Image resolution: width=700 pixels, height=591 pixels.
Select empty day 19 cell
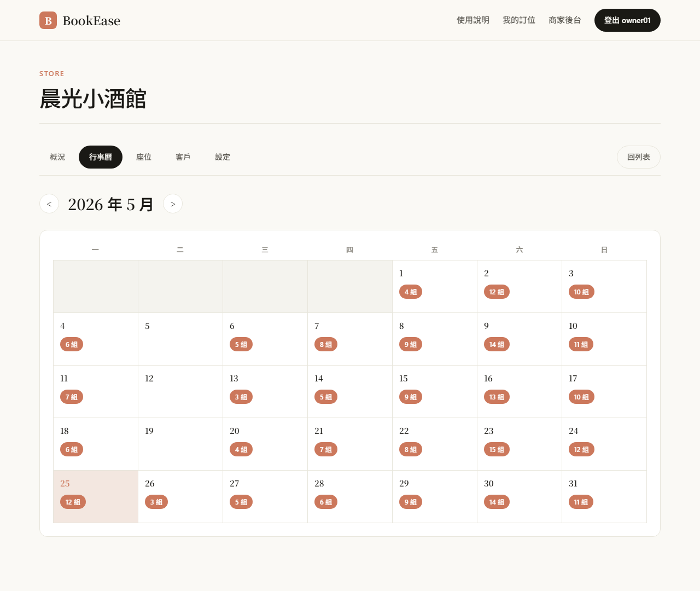pyautogui.click(x=180, y=444)
